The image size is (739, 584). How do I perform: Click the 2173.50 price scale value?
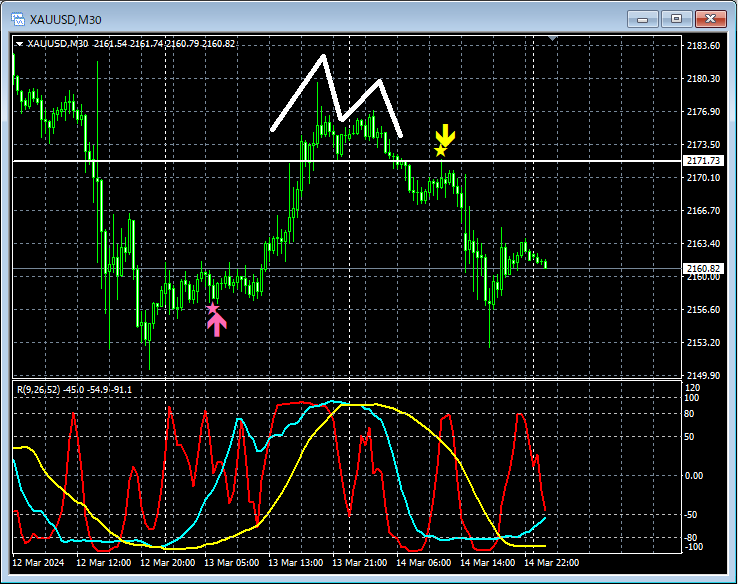703,145
